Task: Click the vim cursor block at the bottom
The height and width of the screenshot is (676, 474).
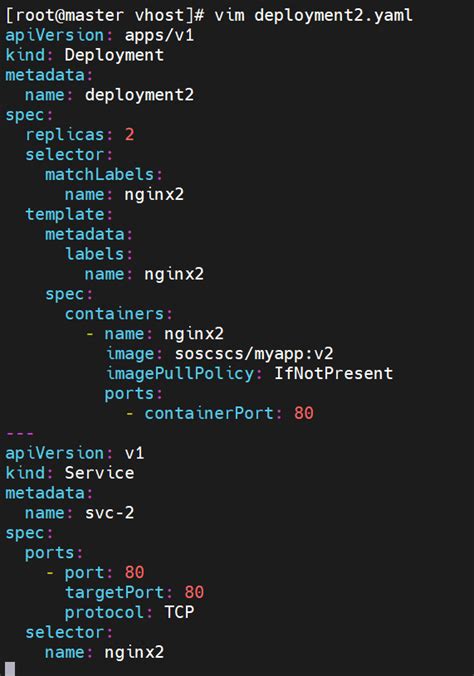Action: pos(10,669)
